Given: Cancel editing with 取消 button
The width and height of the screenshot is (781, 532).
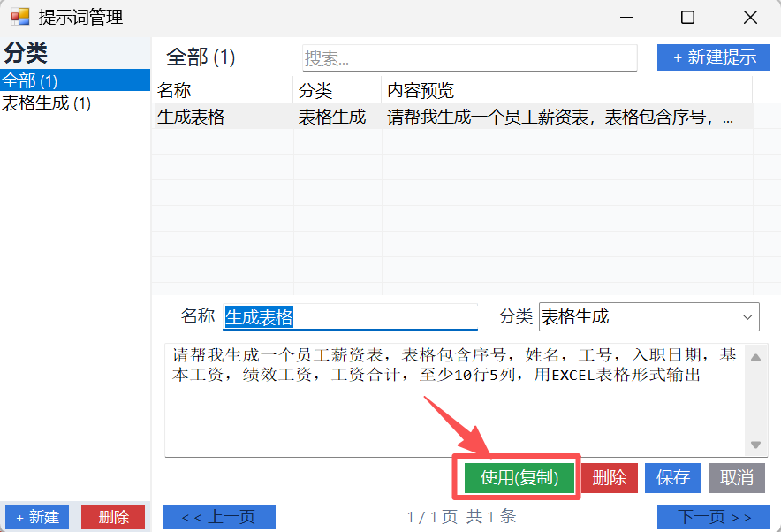Looking at the screenshot, I should click(x=737, y=478).
